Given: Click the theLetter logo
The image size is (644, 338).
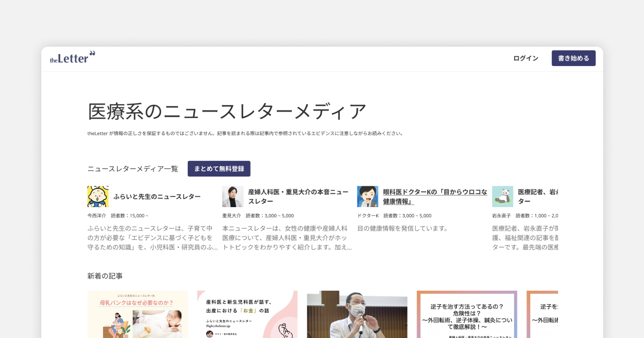Looking at the screenshot, I should pyautogui.click(x=72, y=57).
